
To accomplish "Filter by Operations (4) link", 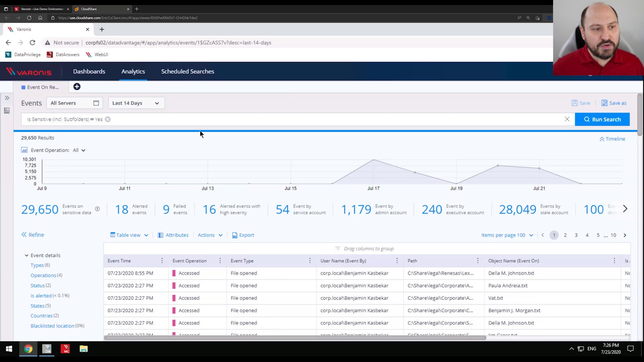I will [43, 275].
